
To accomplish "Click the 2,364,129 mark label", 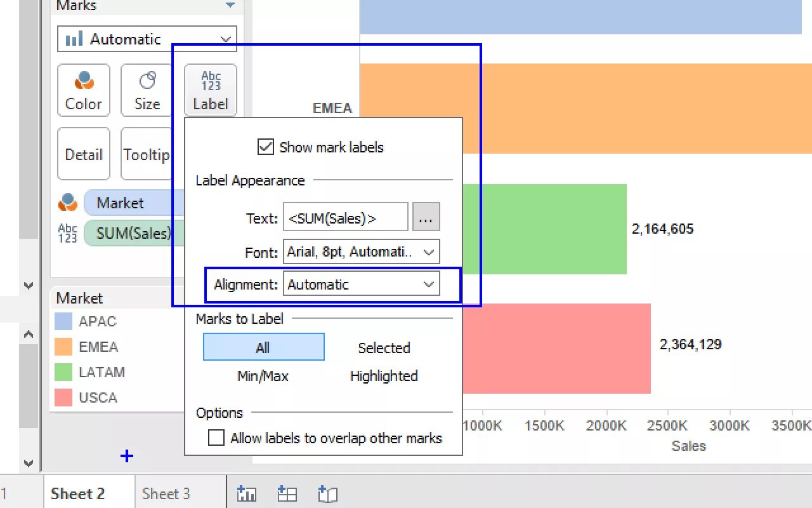I will pyautogui.click(x=690, y=344).
